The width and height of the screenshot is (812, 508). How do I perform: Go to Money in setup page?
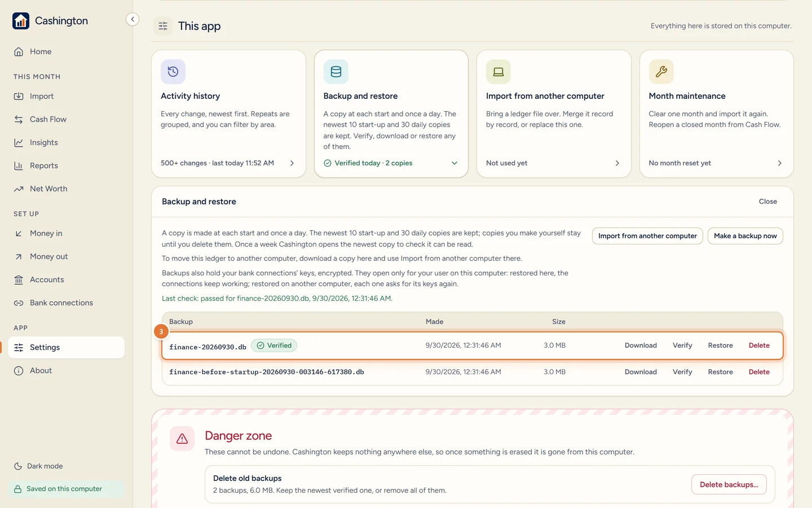pyautogui.click(x=67, y=234)
